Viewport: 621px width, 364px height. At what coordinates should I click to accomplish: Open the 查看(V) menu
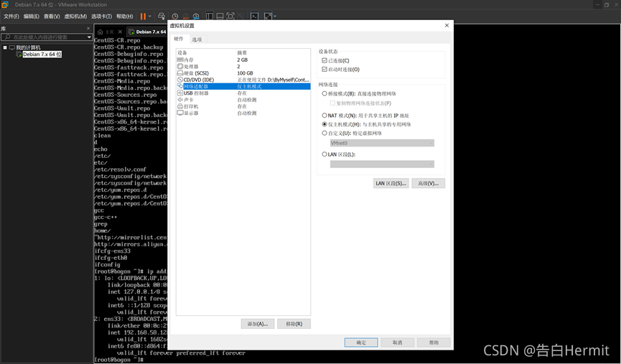pyautogui.click(x=52, y=17)
